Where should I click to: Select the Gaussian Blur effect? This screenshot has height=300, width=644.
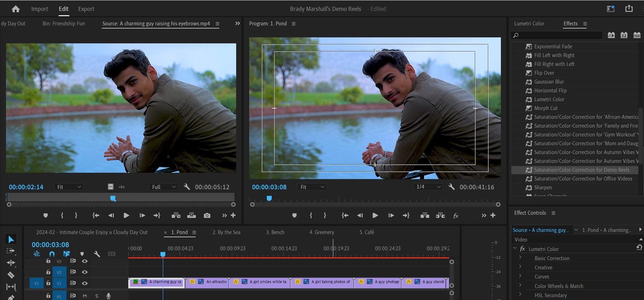coord(549,82)
